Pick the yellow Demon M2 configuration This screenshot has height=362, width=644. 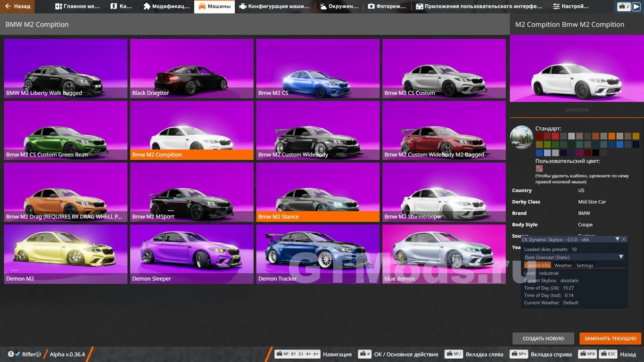66,255
